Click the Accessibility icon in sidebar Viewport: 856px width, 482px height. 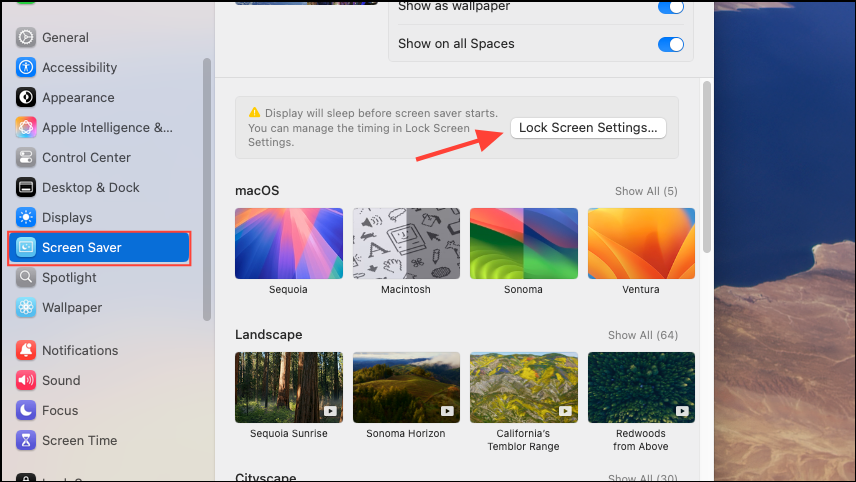26,67
